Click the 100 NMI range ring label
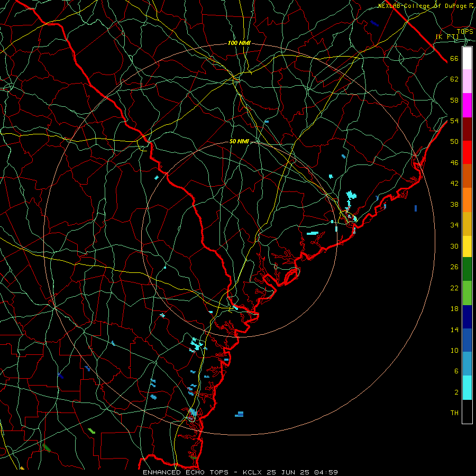Viewport: 476px width, 476px height. click(239, 43)
